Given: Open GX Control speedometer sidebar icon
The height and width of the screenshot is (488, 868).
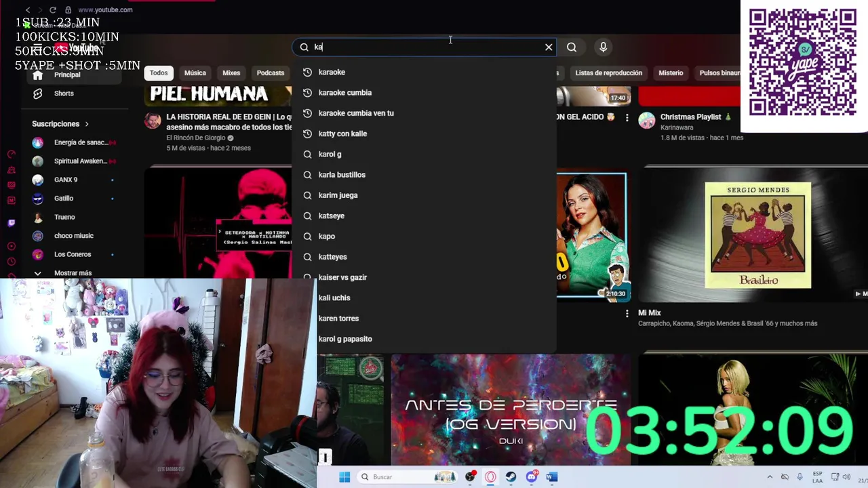Looking at the screenshot, I should 12,155.
